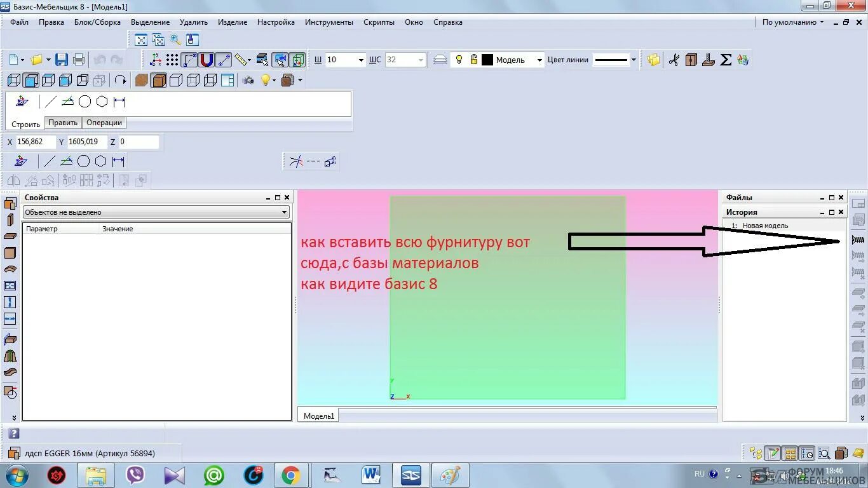Click the coordinate axes icon
868x488 pixels.
(155, 60)
